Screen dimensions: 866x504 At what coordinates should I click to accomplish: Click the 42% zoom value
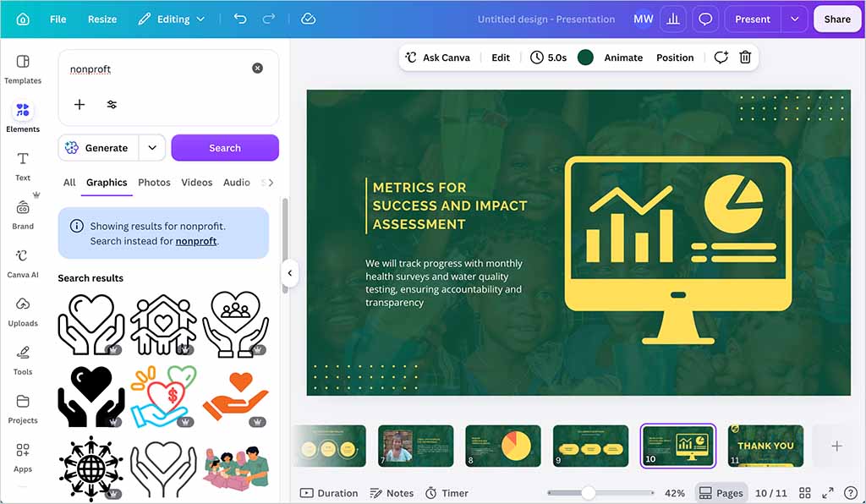[x=674, y=493]
